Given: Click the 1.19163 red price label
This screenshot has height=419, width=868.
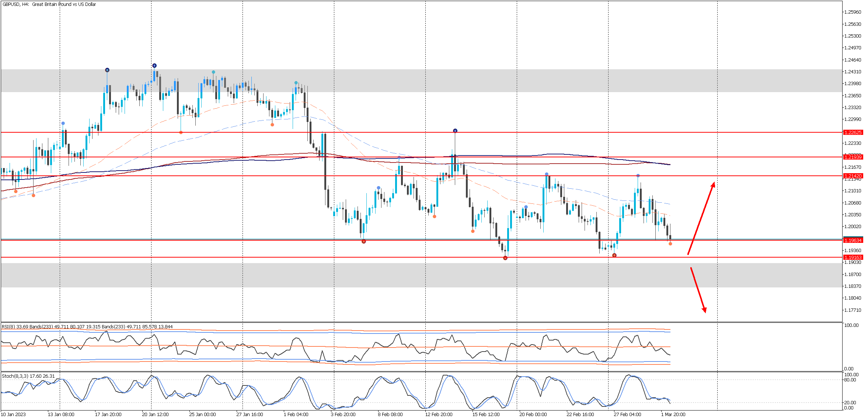Looking at the screenshot, I should tap(853, 258).
